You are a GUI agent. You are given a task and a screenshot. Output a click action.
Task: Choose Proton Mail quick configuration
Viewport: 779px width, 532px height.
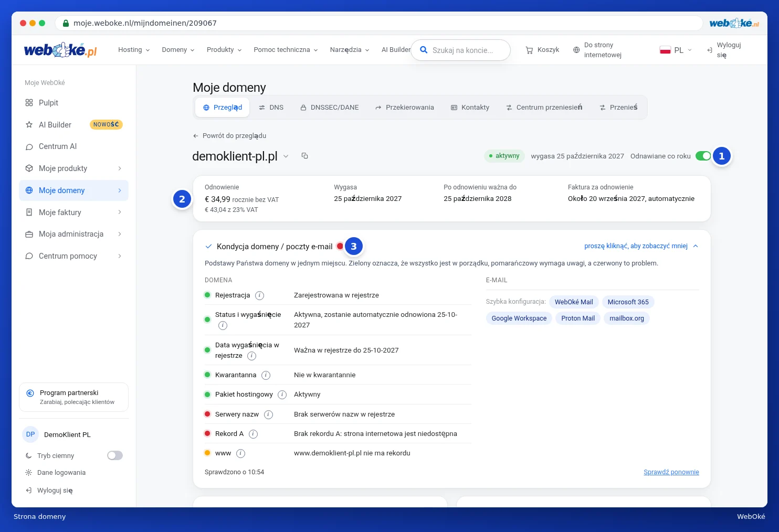point(578,318)
